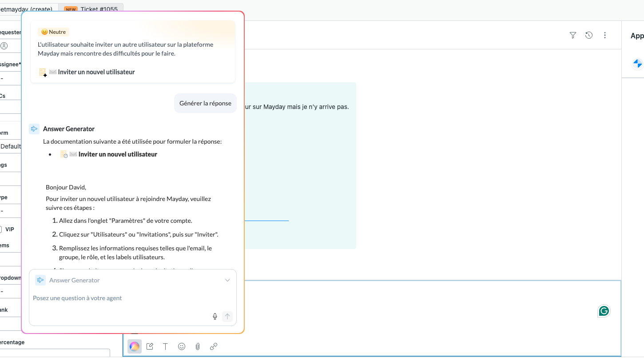Click the compose note pencil icon
The height and width of the screenshot is (358, 644).
(x=150, y=346)
